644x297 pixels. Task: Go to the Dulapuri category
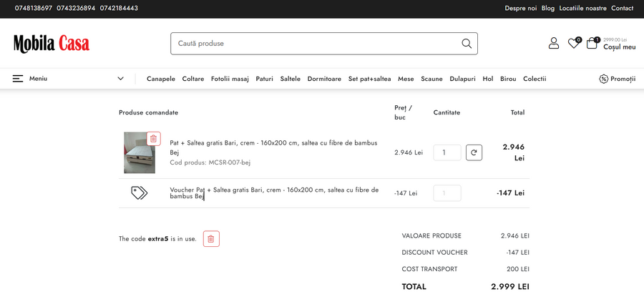[x=462, y=79]
